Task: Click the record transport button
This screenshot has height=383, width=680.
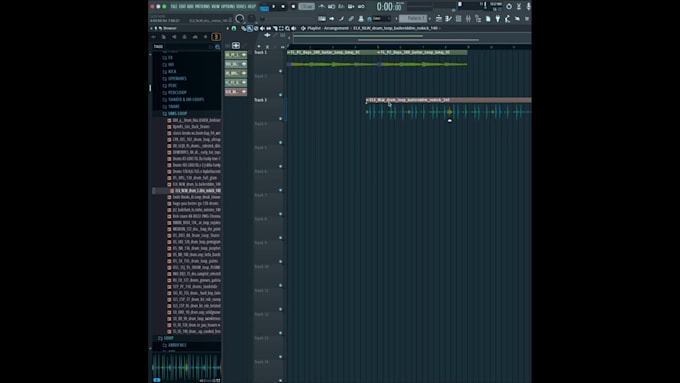Action: [x=294, y=7]
